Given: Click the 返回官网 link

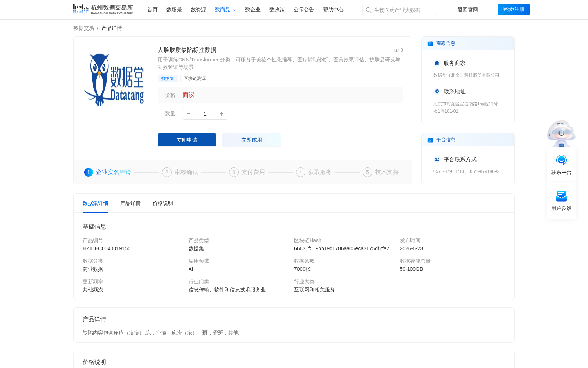Looking at the screenshot, I should 468,10.
